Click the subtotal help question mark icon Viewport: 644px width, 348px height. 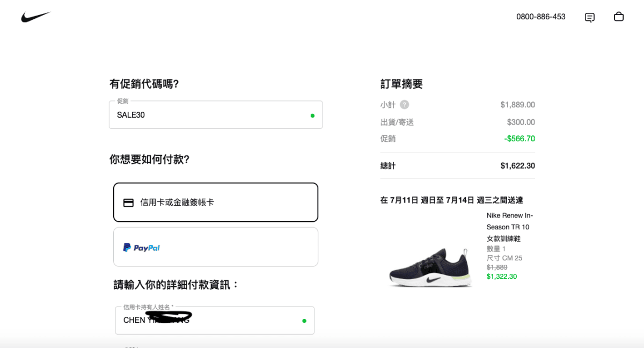(x=404, y=105)
